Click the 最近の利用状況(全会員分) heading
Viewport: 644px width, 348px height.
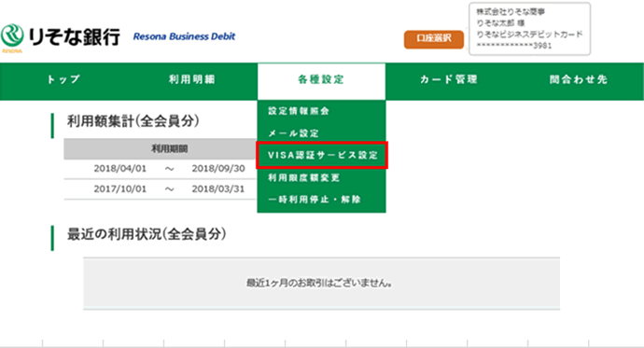click(147, 234)
